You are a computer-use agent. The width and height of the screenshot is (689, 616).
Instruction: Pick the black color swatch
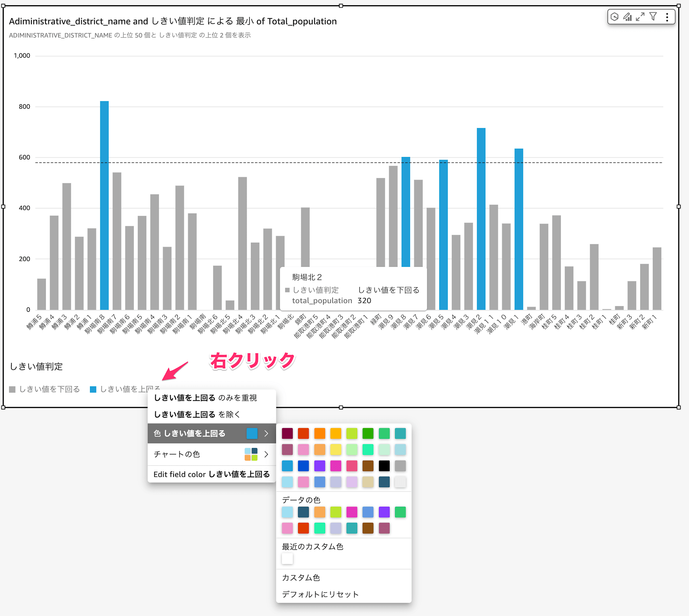(384, 466)
